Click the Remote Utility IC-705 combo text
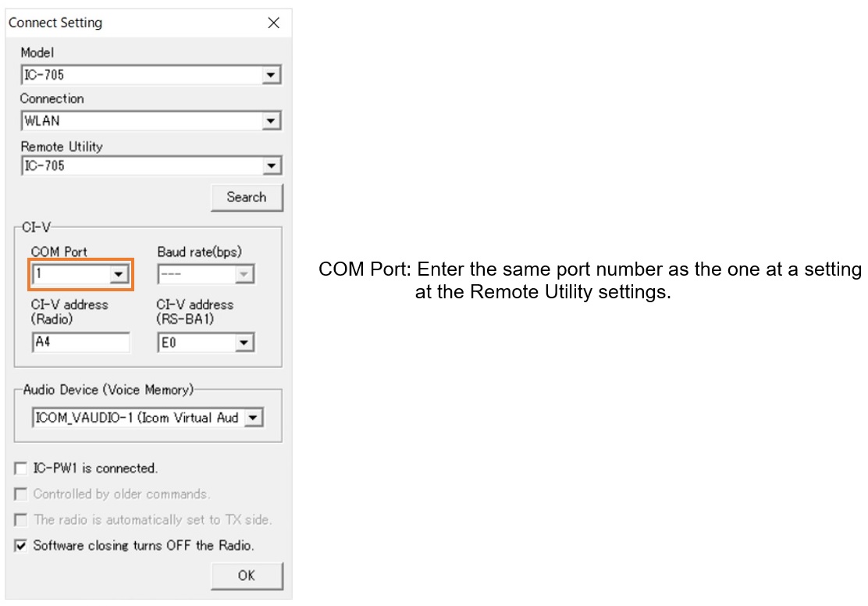The image size is (868, 606). pyautogui.click(x=142, y=166)
